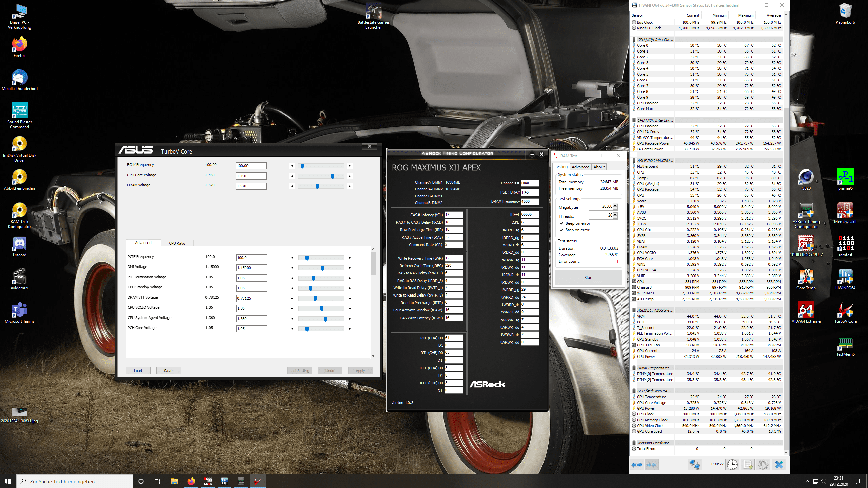Viewport: 868px width, 488px height.
Task: Decrease Megabytes value with down stepper
Action: (x=616, y=208)
